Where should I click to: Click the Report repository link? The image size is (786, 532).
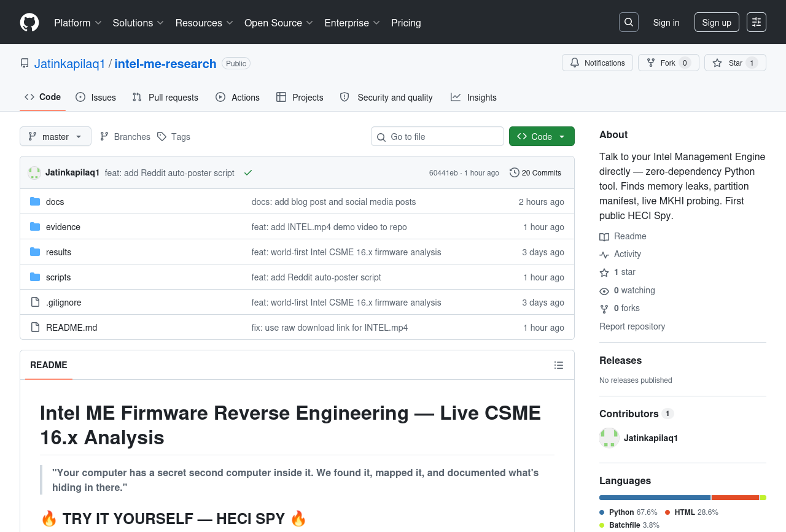point(632,326)
